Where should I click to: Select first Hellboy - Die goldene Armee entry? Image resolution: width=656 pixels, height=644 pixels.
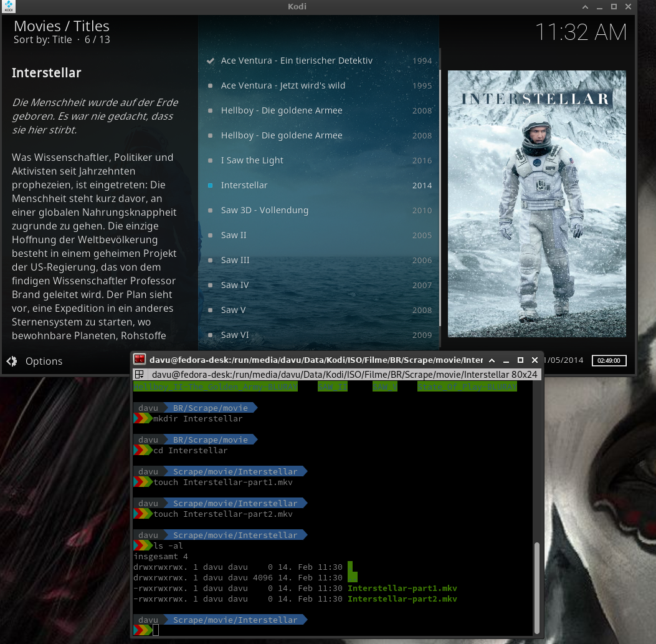point(319,110)
